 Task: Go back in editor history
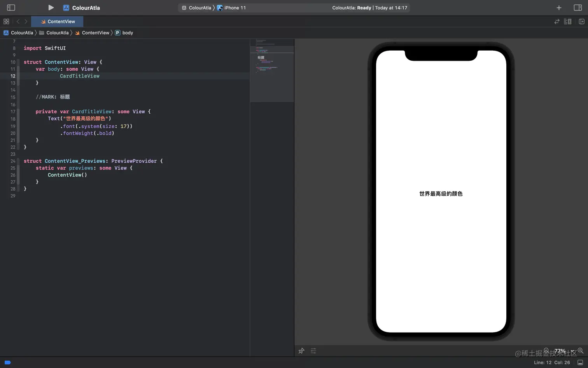[18, 21]
